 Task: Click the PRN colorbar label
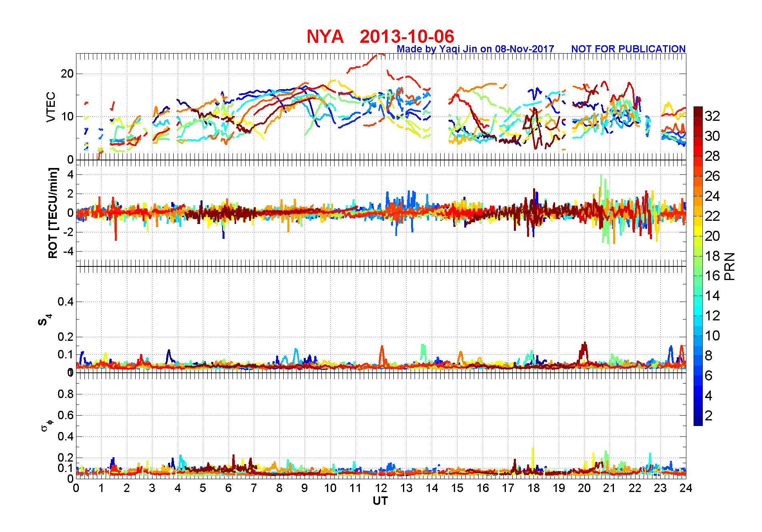730,266
